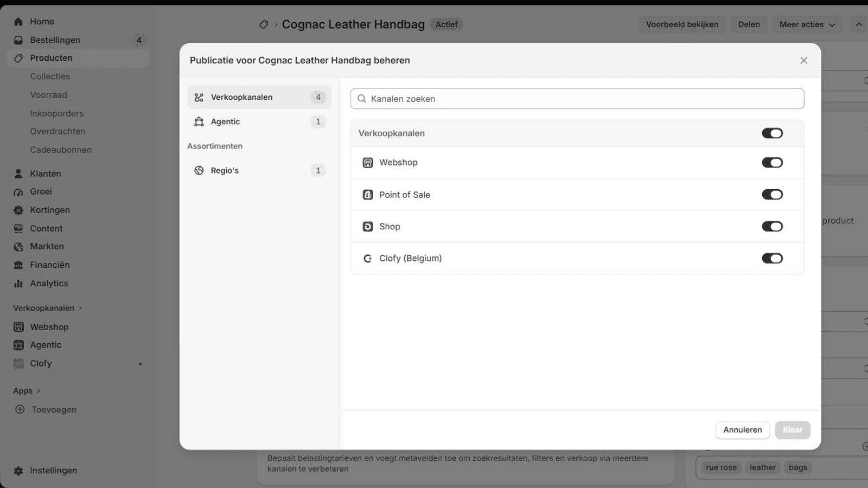Click the Annuleren button
This screenshot has width=868, height=488.
click(x=742, y=430)
